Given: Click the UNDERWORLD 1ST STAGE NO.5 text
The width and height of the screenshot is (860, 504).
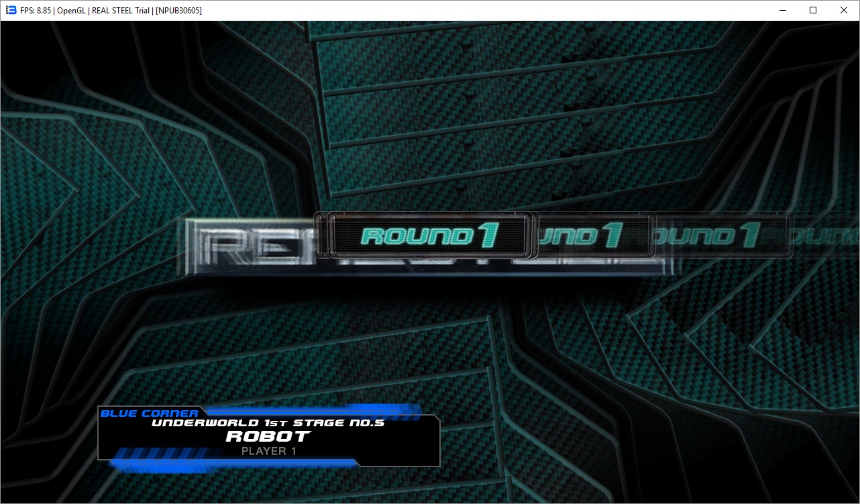Looking at the screenshot, I should (x=268, y=423).
